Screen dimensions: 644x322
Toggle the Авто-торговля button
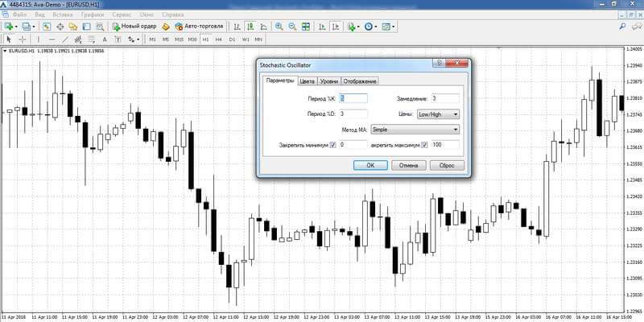click(x=199, y=27)
